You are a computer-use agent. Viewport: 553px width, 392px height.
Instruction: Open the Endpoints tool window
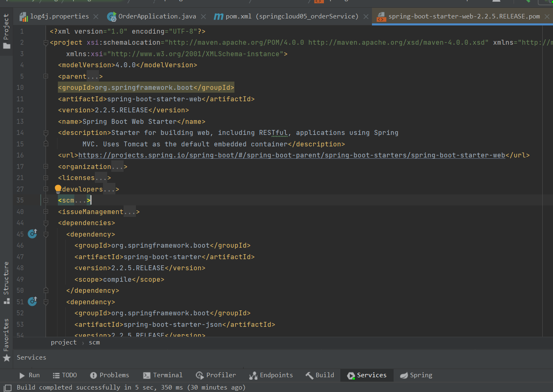pyautogui.click(x=271, y=375)
